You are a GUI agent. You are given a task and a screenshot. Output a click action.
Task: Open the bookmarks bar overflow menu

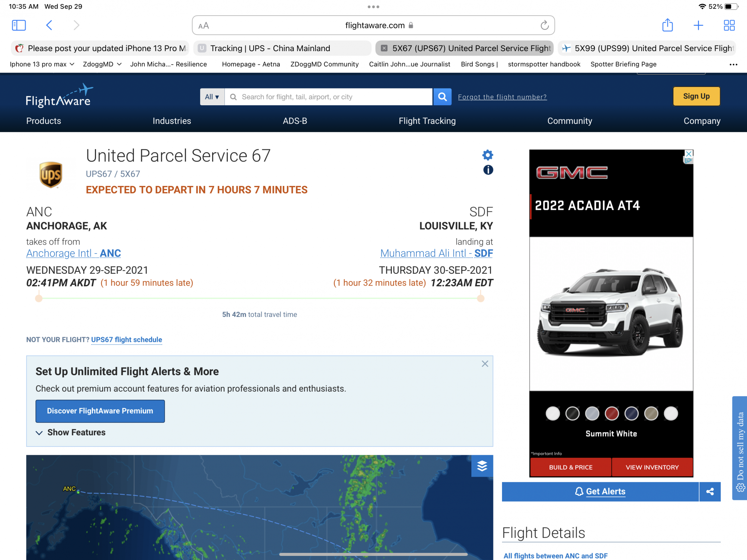733,64
